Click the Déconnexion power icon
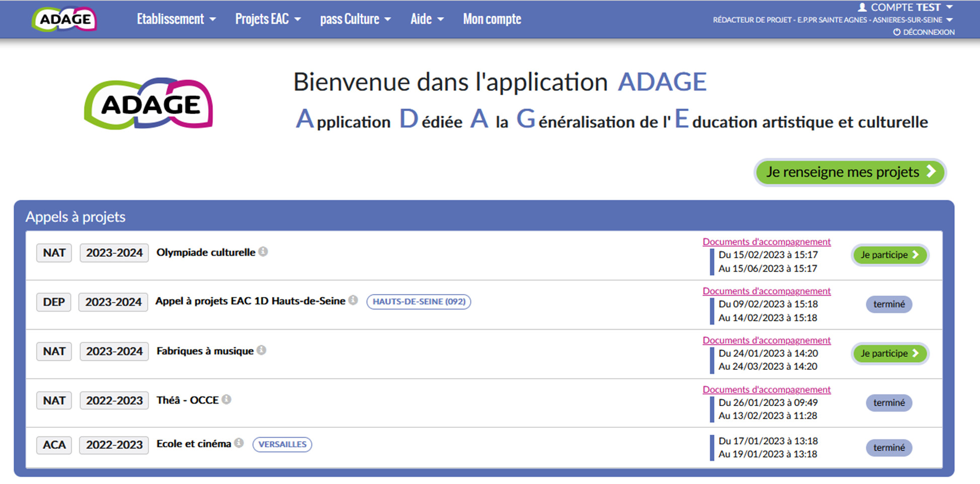The width and height of the screenshot is (980, 484). tap(896, 32)
